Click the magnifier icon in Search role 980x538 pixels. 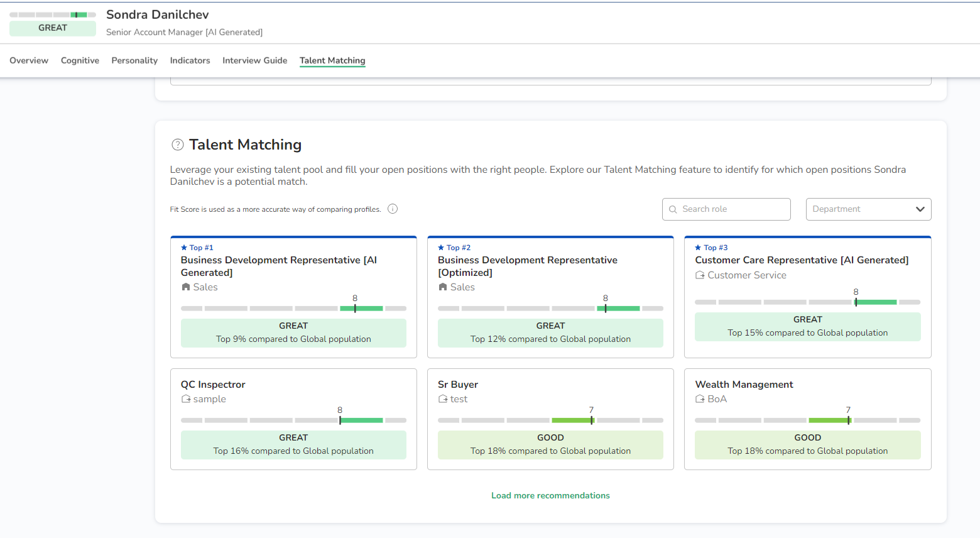[673, 209]
